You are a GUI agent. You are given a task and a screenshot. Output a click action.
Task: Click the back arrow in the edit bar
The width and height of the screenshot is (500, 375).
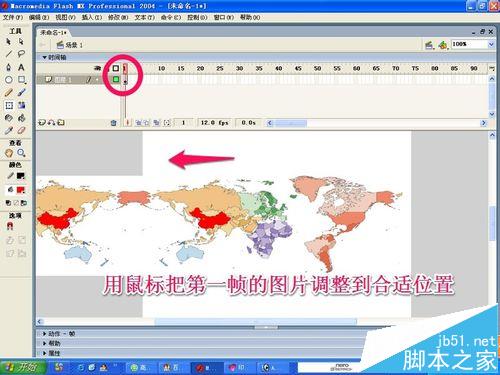click(x=43, y=45)
